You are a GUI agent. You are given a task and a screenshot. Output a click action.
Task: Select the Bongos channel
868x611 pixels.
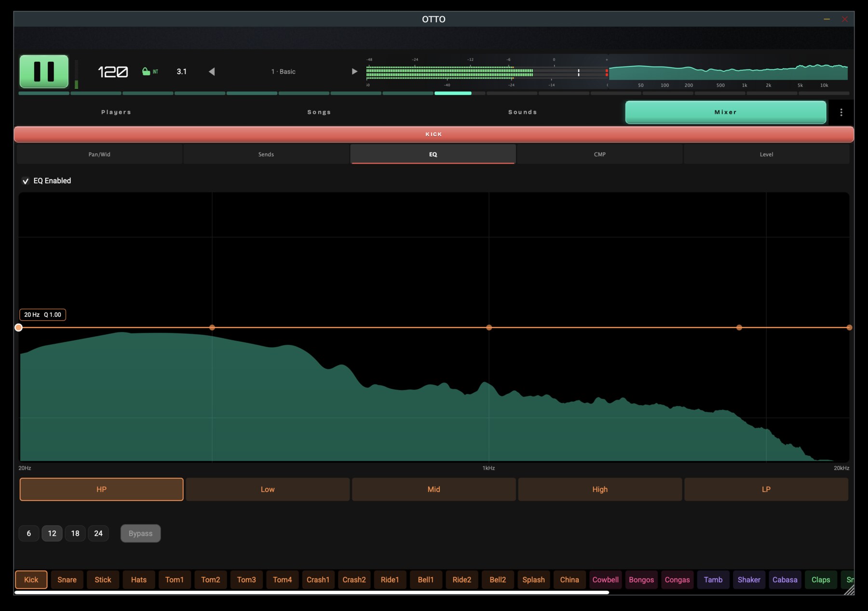point(641,580)
